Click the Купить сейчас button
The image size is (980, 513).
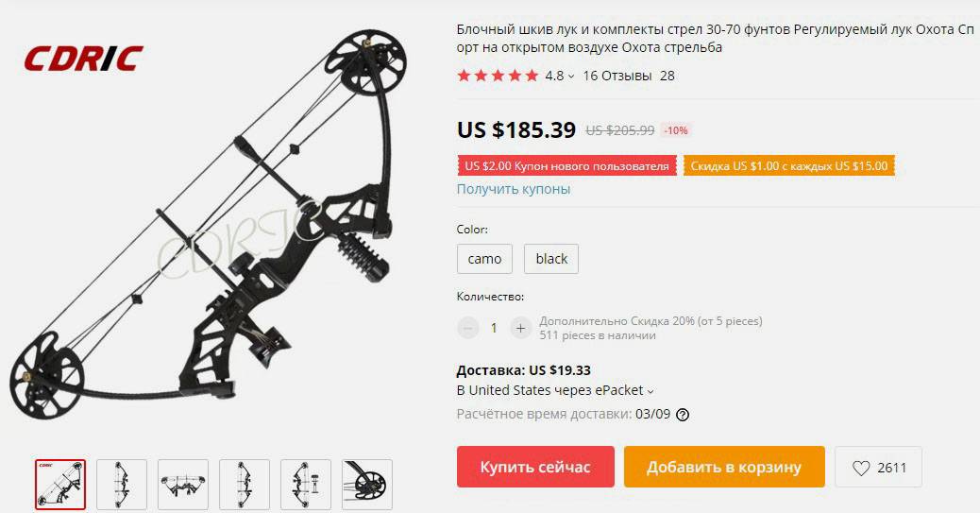[535, 467]
